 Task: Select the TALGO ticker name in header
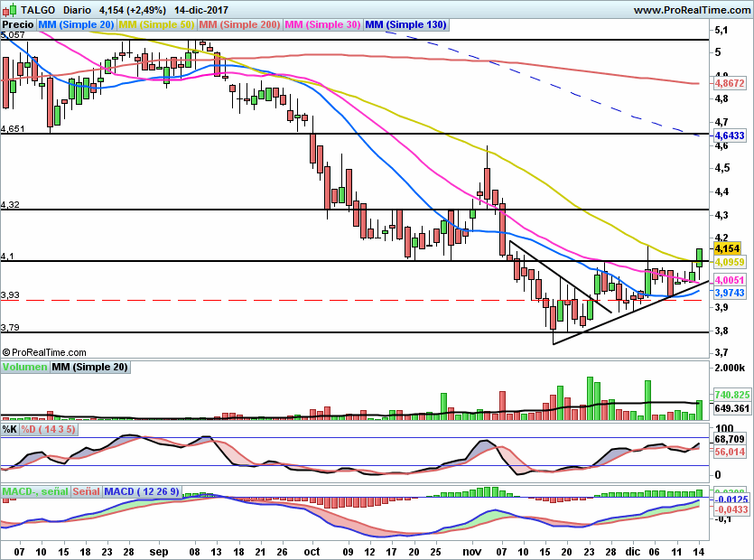38,10
